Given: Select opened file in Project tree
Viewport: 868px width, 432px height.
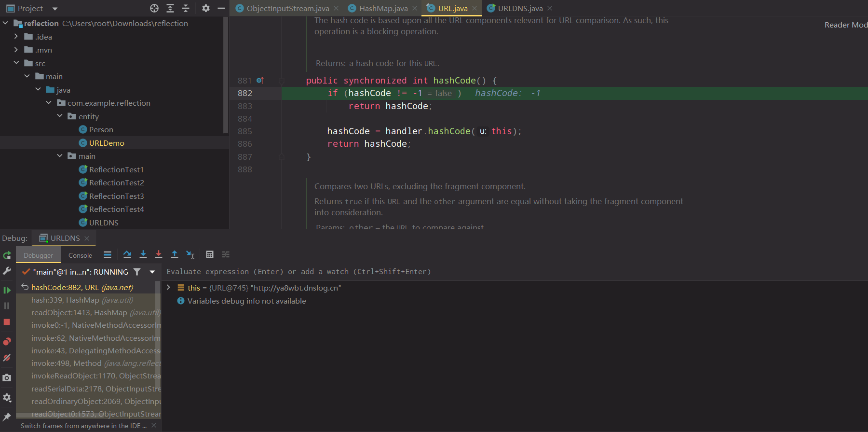Looking at the screenshot, I should (x=154, y=8).
